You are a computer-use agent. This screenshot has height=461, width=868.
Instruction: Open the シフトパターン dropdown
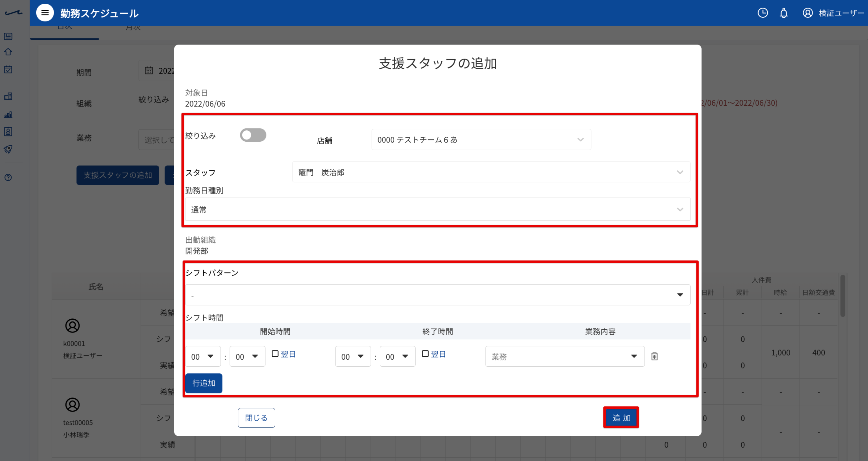[x=437, y=295]
